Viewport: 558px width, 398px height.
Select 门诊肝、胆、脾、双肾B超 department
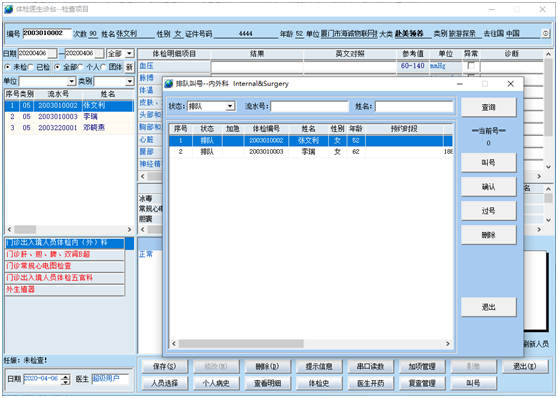[x=65, y=254]
